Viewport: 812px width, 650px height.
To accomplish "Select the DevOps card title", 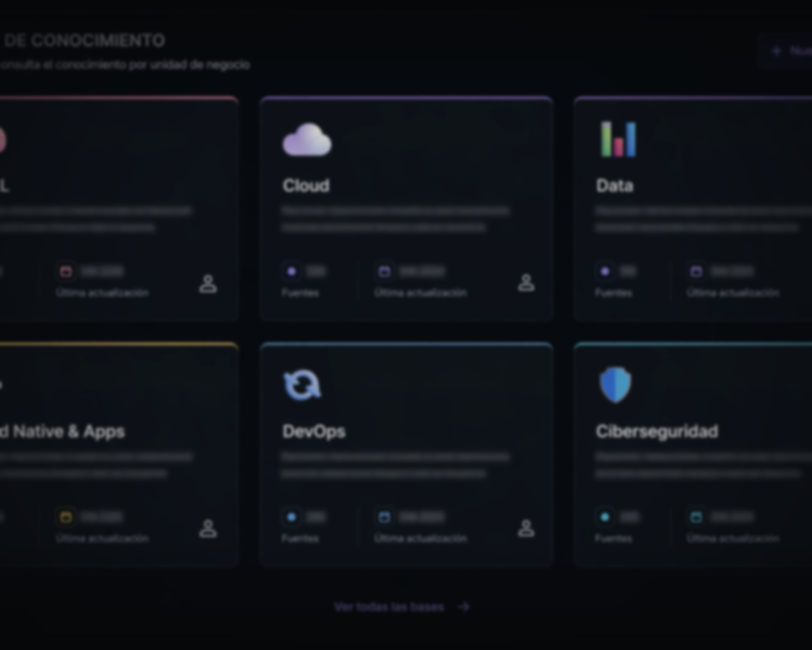I will click(x=313, y=431).
